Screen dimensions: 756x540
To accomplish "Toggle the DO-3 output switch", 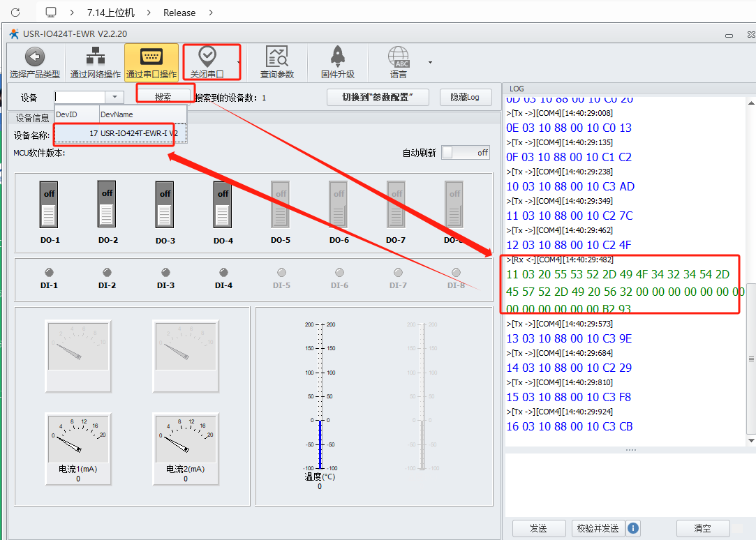I will tap(165, 204).
